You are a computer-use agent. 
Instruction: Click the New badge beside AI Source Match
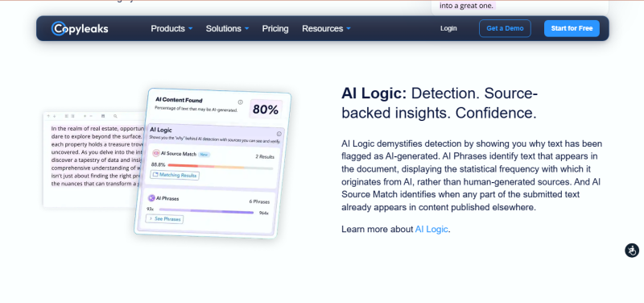204,155
